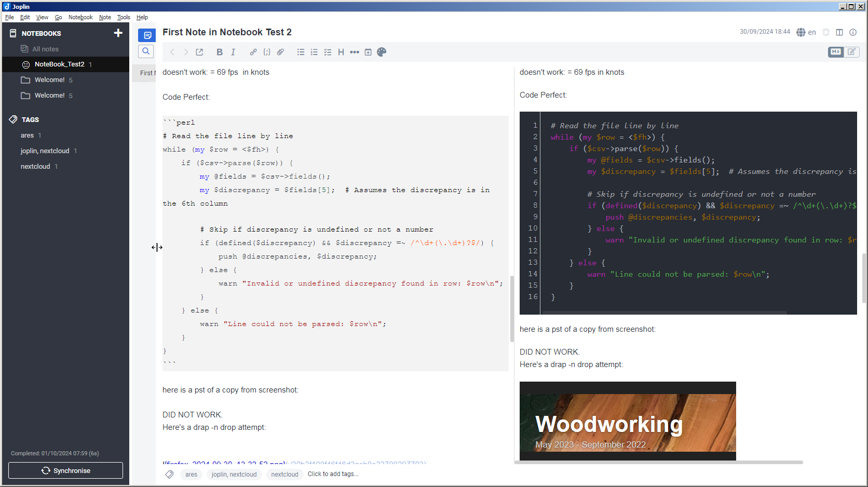The height and width of the screenshot is (487, 868).
Task: Go forward in note history
Action: click(186, 52)
